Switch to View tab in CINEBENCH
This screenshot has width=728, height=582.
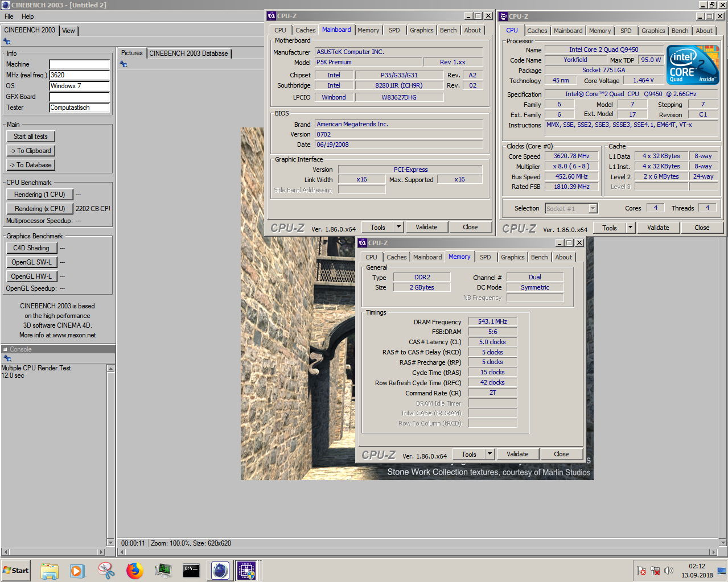click(x=68, y=31)
